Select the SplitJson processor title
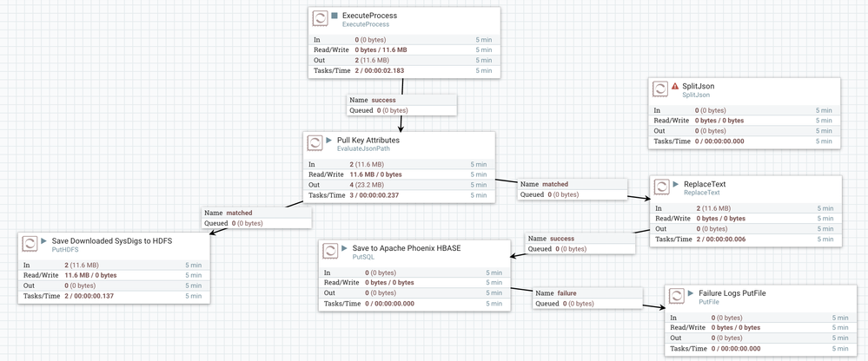Screen dimensions: 868x361 click(x=696, y=86)
